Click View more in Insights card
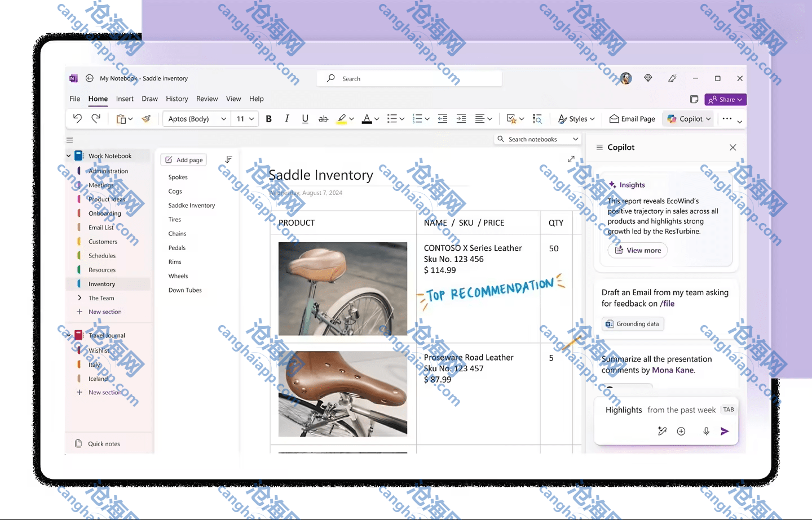The height and width of the screenshot is (520, 812). tap(638, 250)
